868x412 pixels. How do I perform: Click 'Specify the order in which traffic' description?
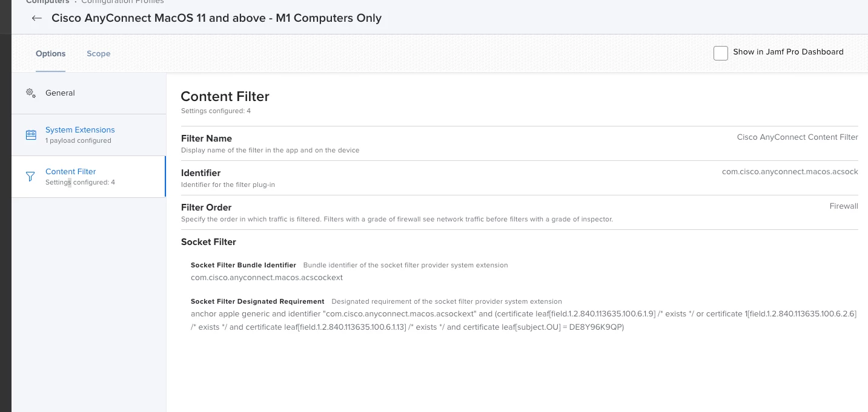pyautogui.click(x=397, y=219)
